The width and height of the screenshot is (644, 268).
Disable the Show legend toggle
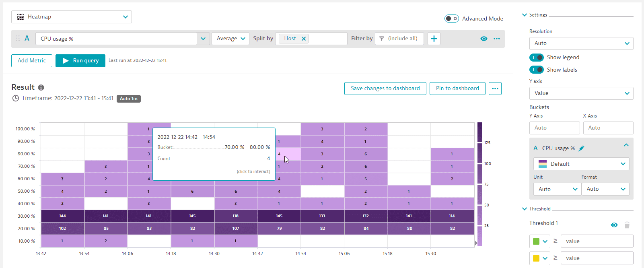pyautogui.click(x=537, y=58)
